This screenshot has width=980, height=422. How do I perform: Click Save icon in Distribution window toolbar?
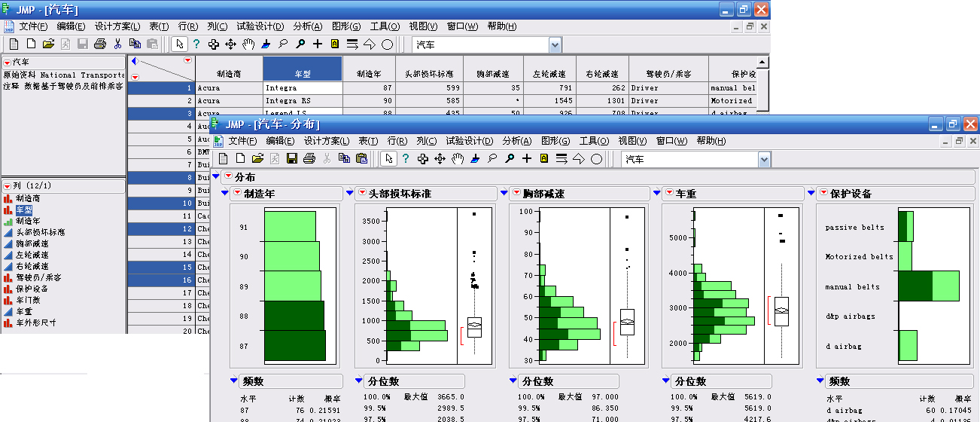pyautogui.click(x=292, y=158)
